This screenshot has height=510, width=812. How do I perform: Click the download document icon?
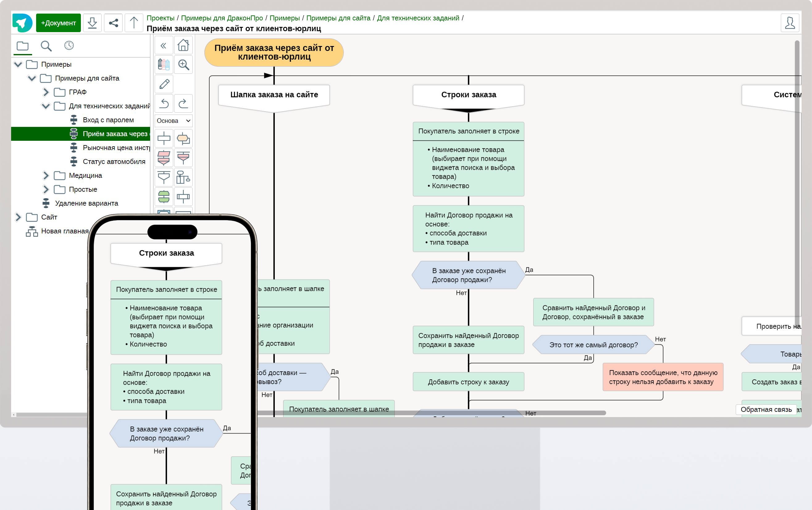click(92, 23)
